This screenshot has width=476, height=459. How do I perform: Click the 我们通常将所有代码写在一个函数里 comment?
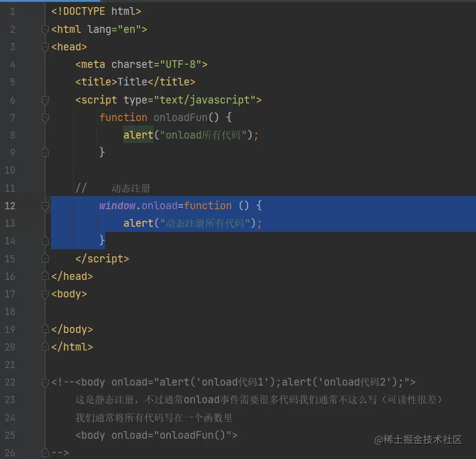coord(153,418)
